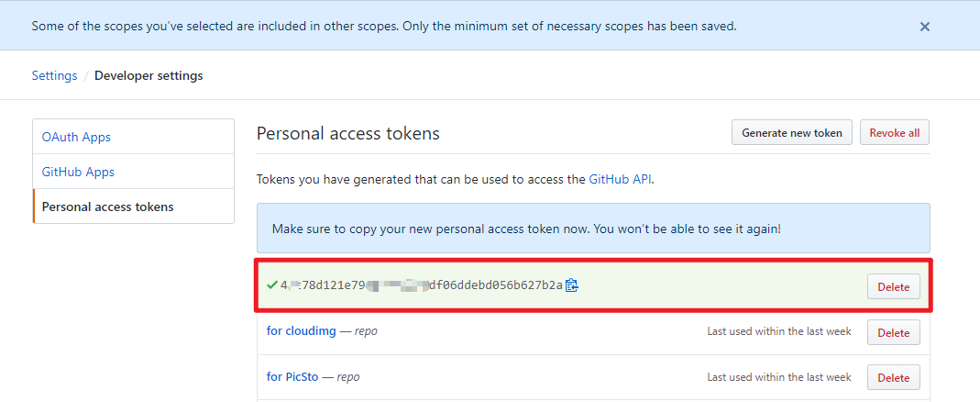This screenshot has width=980, height=402.
Task: Click the red Revoke all button
Action: point(895,133)
